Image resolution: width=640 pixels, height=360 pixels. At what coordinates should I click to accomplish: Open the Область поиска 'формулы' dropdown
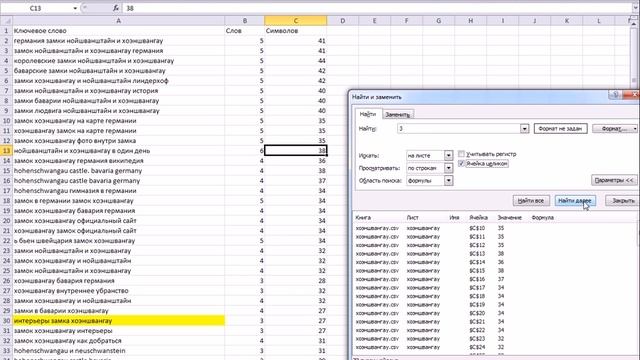point(448,180)
